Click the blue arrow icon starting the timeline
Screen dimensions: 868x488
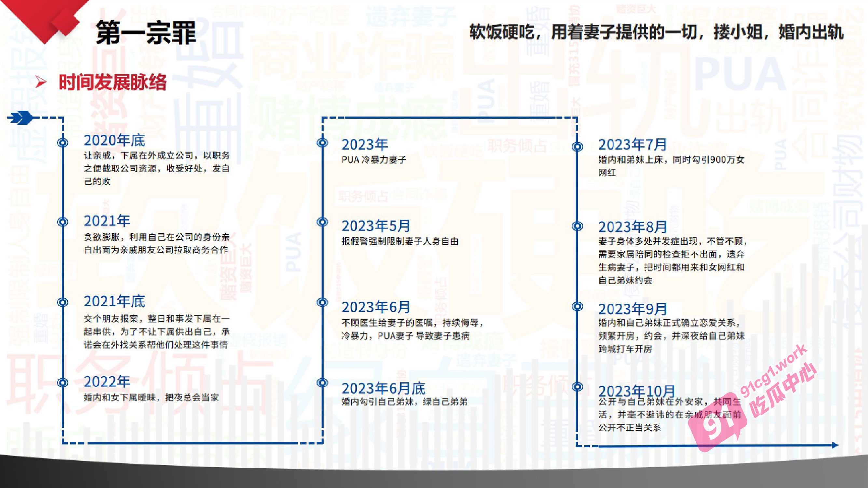coord(20,118)
